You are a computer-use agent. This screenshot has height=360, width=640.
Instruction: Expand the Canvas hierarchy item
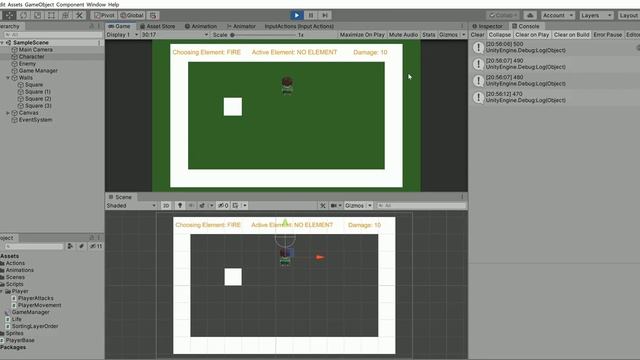(x=8, y=113)
